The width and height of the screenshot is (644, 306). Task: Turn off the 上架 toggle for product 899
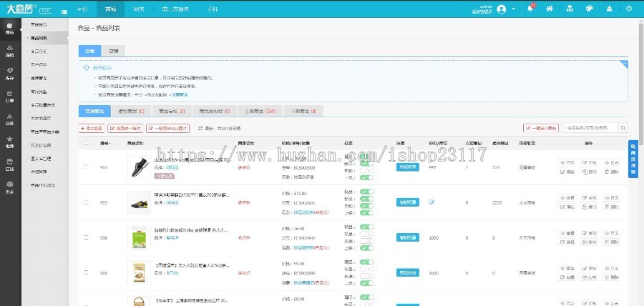pyautogui.click(x=367, y=283)
